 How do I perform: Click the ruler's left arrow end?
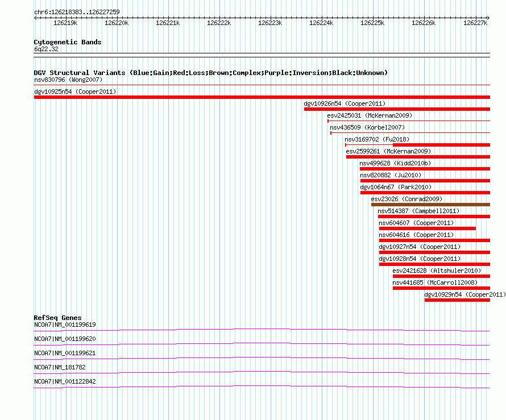tap(35, 18)
